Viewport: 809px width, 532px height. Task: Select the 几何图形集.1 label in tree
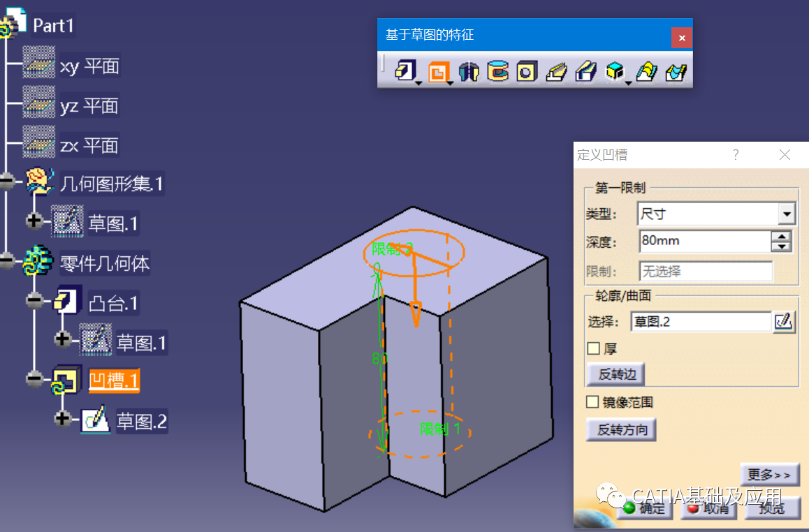(112, 184)
